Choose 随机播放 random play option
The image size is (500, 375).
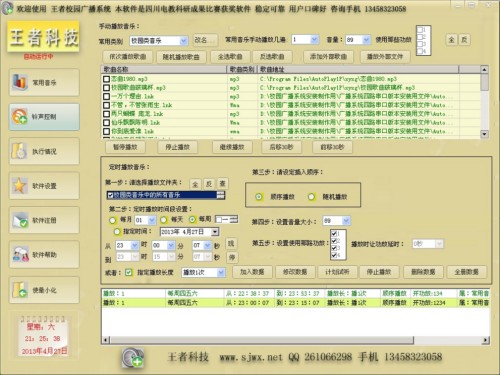point(311,197)
